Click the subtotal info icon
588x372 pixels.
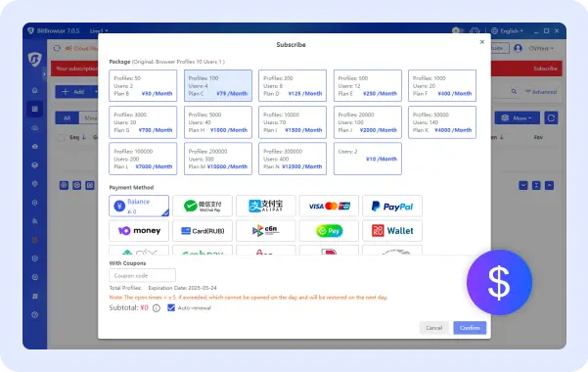[157, 308]
